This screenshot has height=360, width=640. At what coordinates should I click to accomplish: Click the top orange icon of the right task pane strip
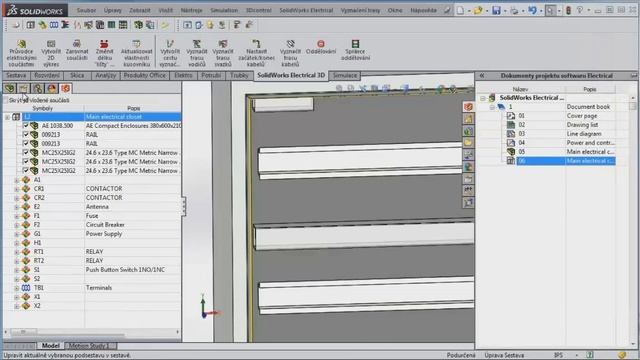468,107
